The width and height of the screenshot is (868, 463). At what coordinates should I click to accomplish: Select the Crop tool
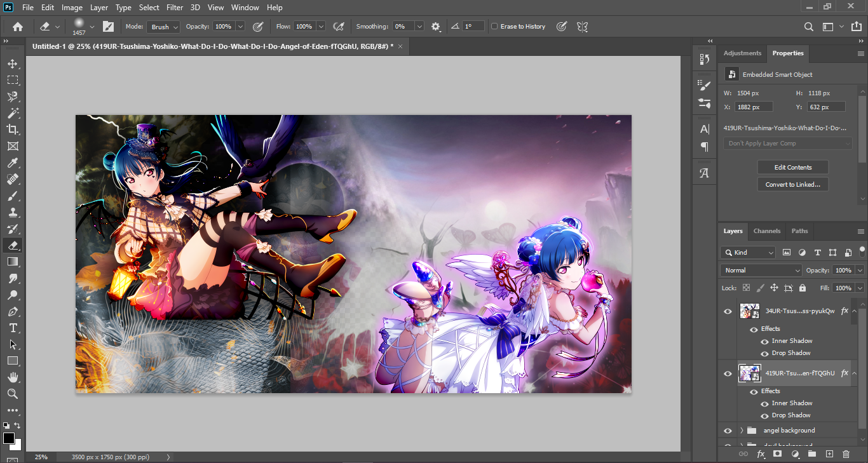[x=13, y=130]
